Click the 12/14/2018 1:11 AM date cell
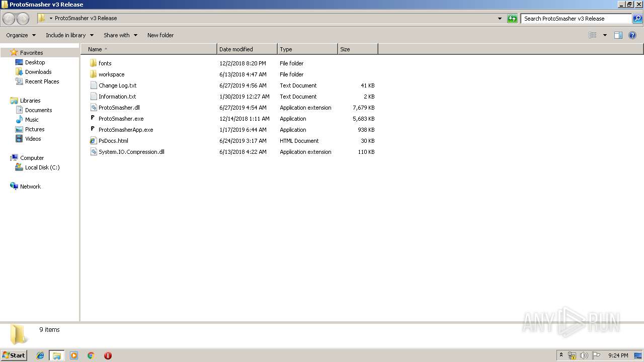The image size is (644, 362). pyautogui.click(x=245, y=119)
